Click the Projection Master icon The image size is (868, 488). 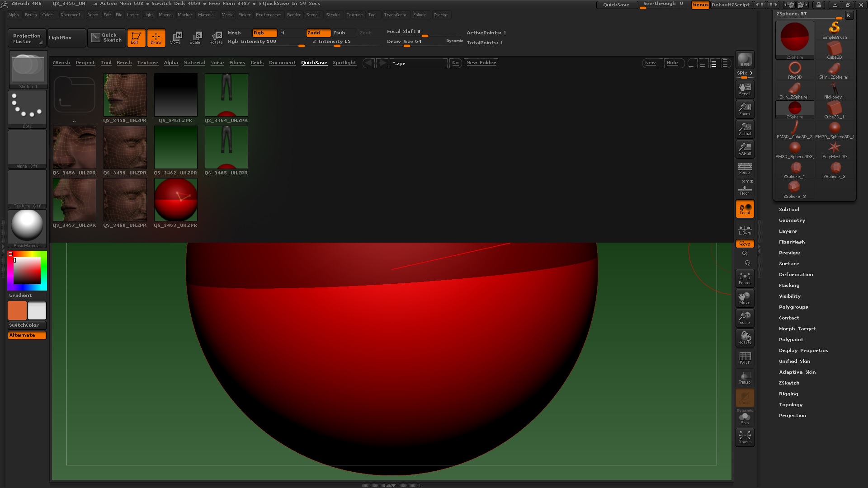point(26,38)
